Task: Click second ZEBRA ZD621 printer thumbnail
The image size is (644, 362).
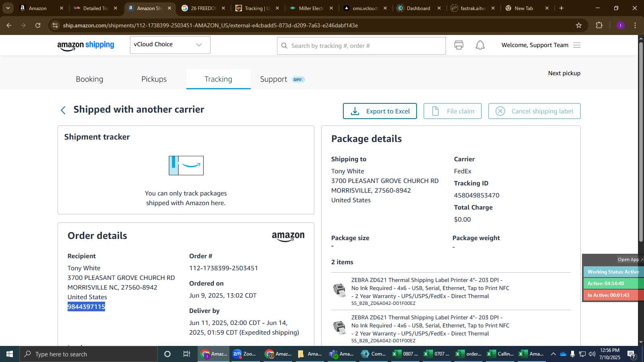Action: [x=339, y=327]
